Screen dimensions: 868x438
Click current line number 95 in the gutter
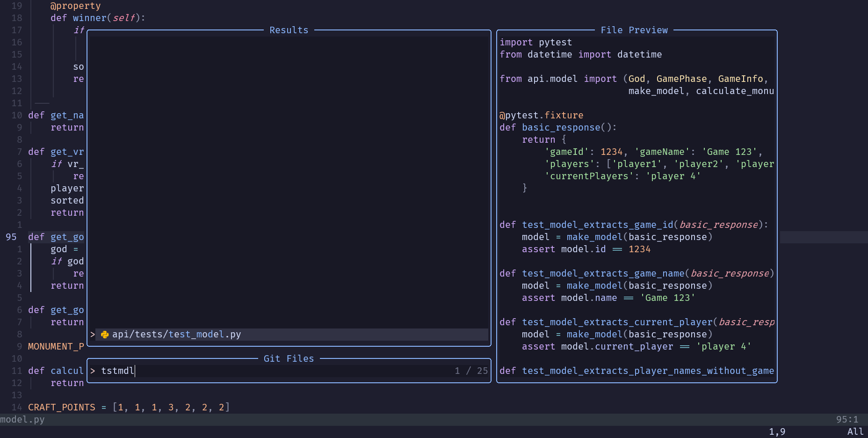(x=11, y=237)
